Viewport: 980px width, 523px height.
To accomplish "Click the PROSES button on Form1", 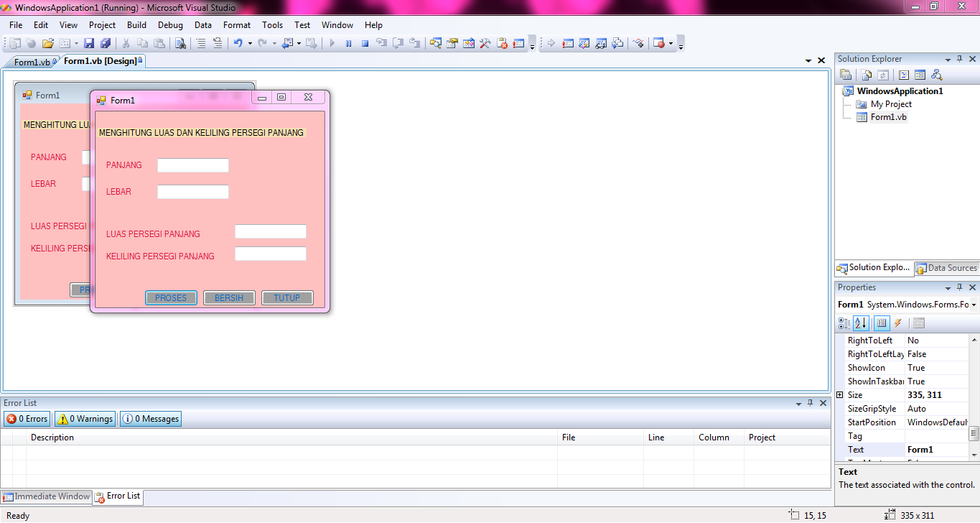I will tap(171, 297).
